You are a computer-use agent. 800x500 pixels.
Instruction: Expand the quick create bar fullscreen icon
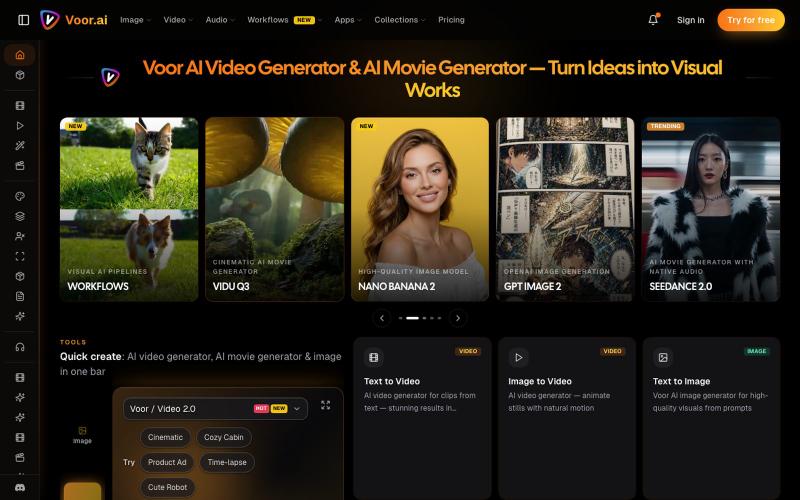pos(326,405)
